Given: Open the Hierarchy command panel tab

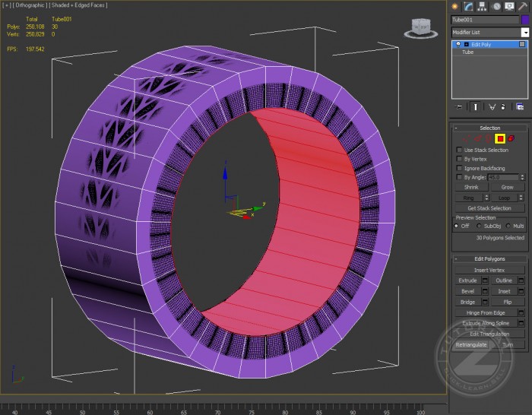Looking at the screenshot, I should tap(483, 6).
